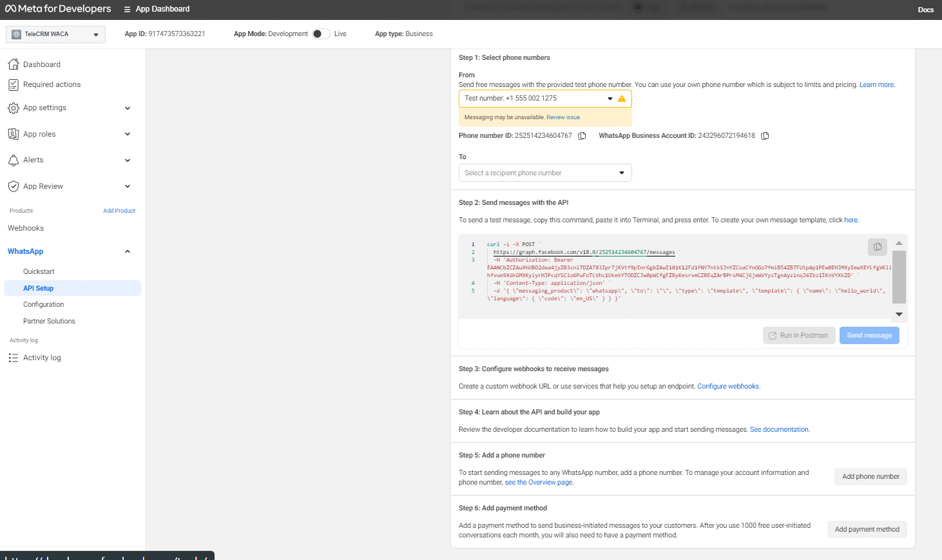Open WhatsApp Configuration page
Screen dimensions: 942x560
[44, 304]
